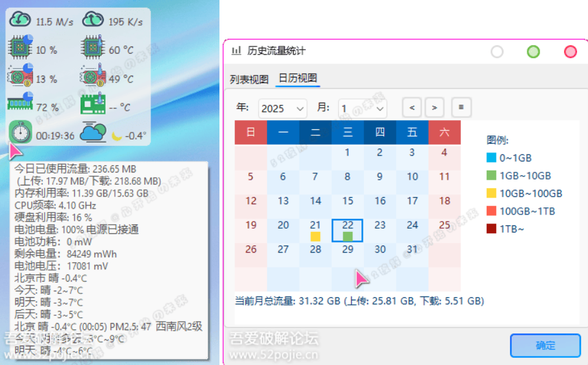
Task: Click the motherboard temperature icon
Action: pos(93,104)
